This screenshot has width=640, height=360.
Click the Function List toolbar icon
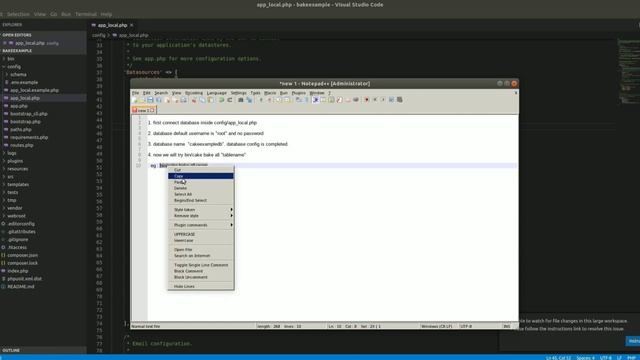(339, 100)
